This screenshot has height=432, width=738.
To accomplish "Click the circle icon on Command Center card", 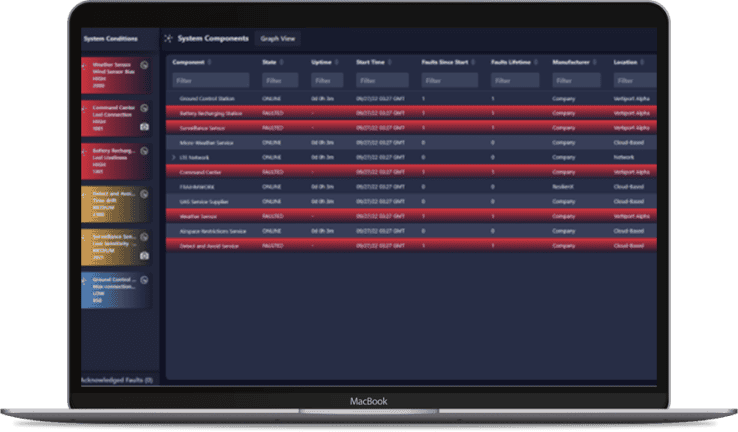I will coord(144,108).
